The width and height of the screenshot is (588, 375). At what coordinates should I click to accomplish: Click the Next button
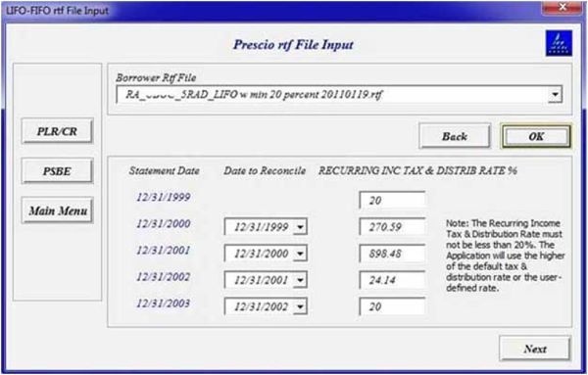535,349
